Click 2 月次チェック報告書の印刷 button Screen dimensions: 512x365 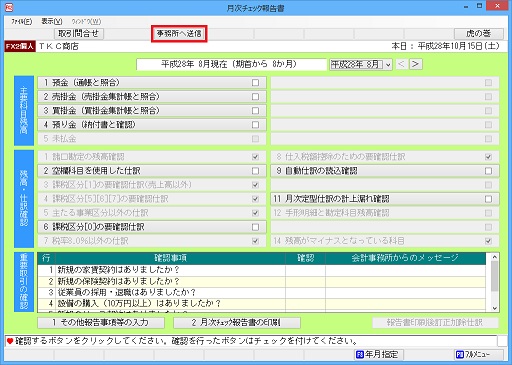click(x=237, y=322)
